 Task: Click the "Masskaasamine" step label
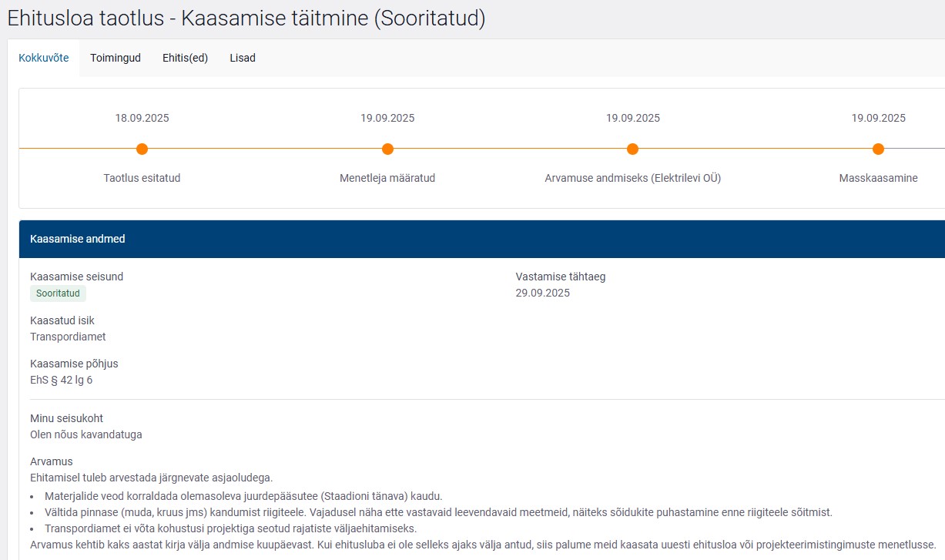tap(878, 178)
